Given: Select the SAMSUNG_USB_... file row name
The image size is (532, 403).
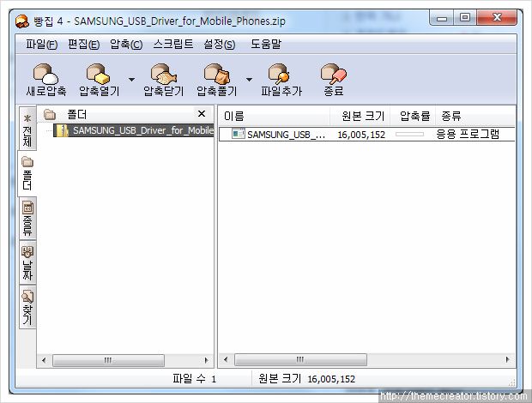Looking at the screenshot, I should pos(286,135).
